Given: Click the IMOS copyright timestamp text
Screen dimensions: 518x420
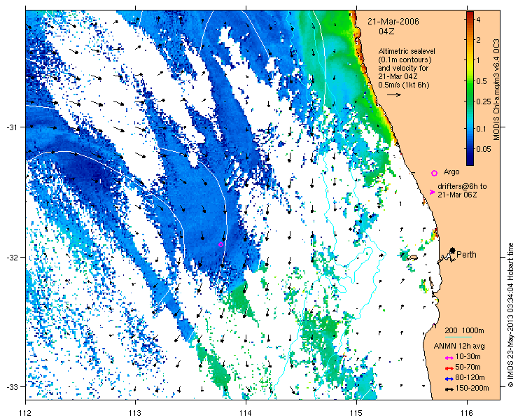Looking at the screenshot, I should [511, 315].
